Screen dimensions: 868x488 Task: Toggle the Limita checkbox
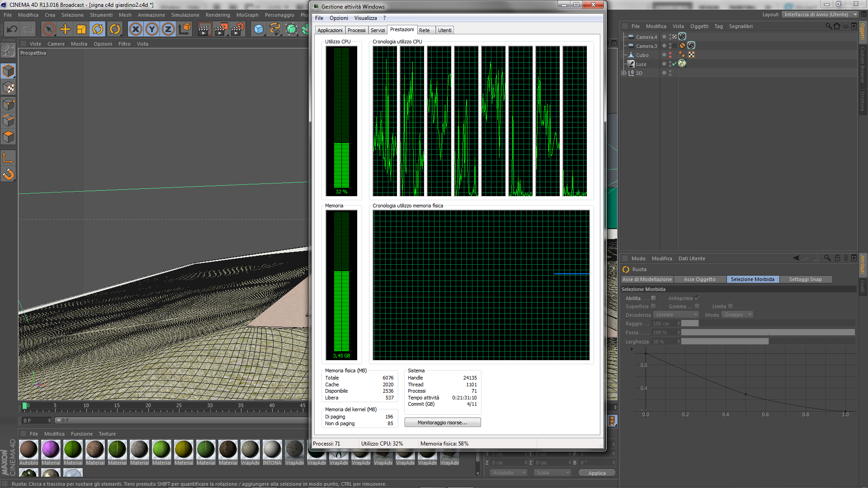tap(731, 306)
